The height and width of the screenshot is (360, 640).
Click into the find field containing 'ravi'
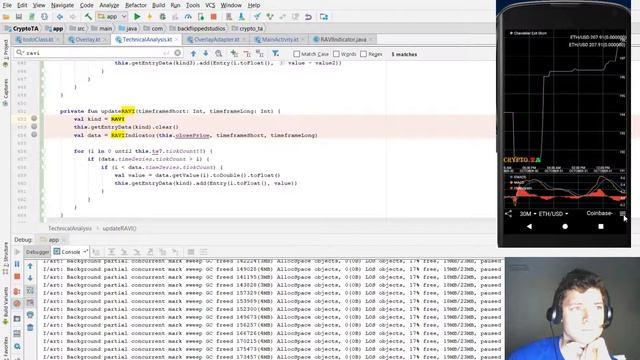point(96,53)
